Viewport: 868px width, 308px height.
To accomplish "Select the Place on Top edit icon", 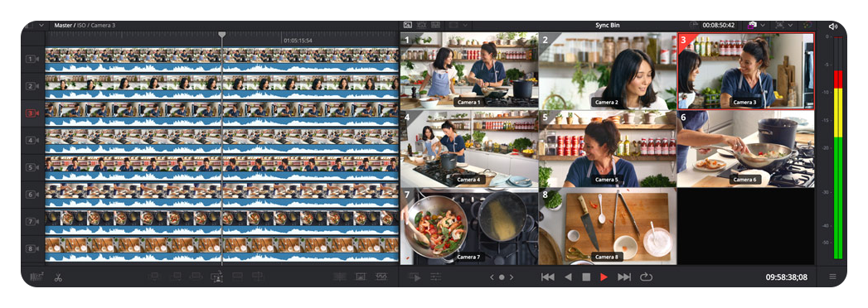I will click(x=237, y=277).
